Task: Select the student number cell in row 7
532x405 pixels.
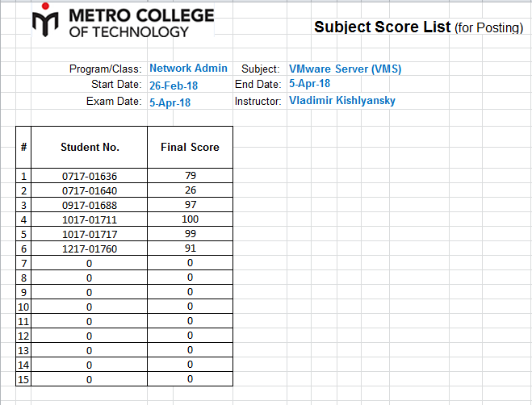Action: tap(90, 263)
